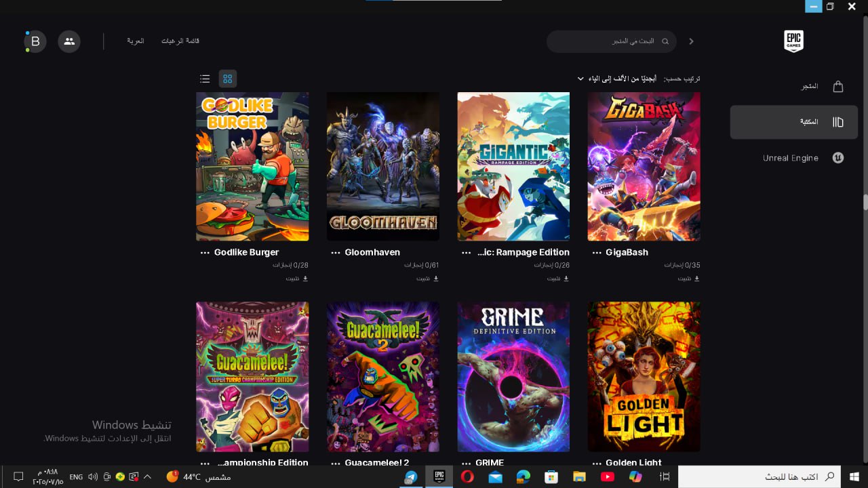
Task: Go to the Store (المتجر) sidebar item
Action: pyautogui.click(x=794, y=87)
